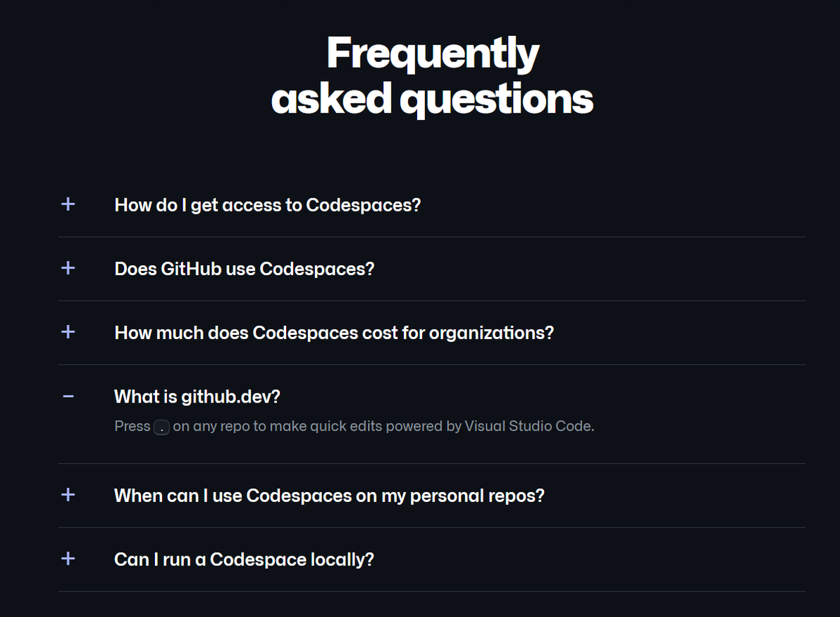
Task: Click the "asked questions" heading line
Action: coord(432,99)
